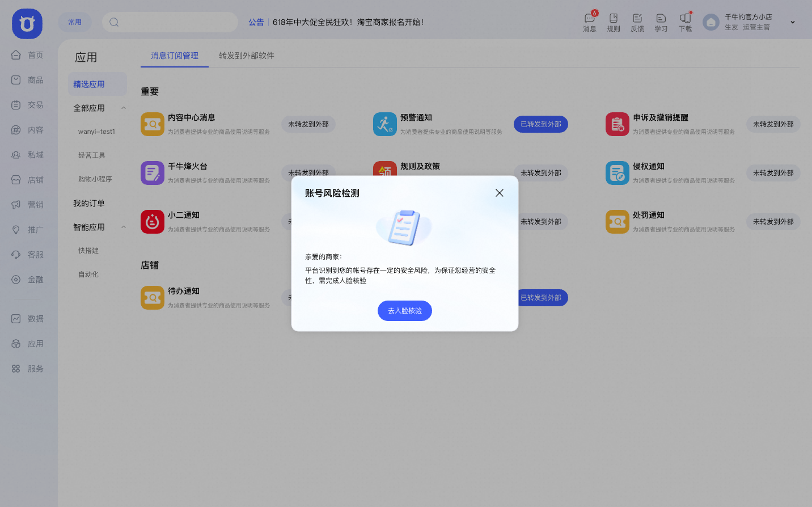Open 经营工具 submenu item
This screenshot has width=812, height=507.
point(92,155)
